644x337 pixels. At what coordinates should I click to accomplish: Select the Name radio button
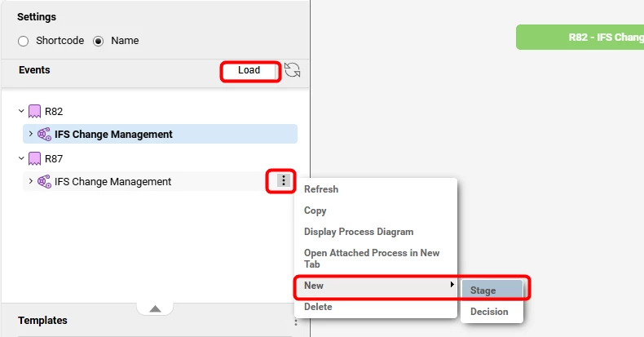pyautogui.click(x=99, y=41)
